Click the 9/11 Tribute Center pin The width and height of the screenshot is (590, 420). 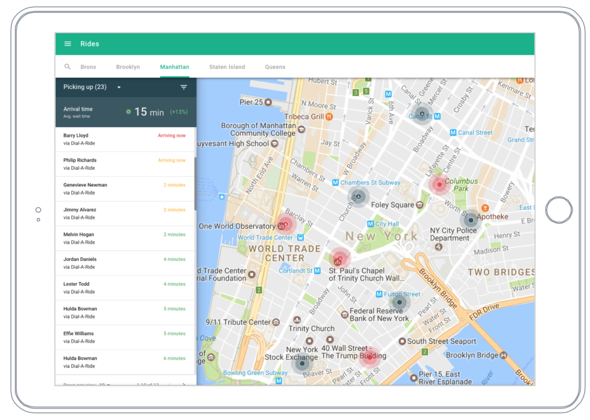click(276, 322)
